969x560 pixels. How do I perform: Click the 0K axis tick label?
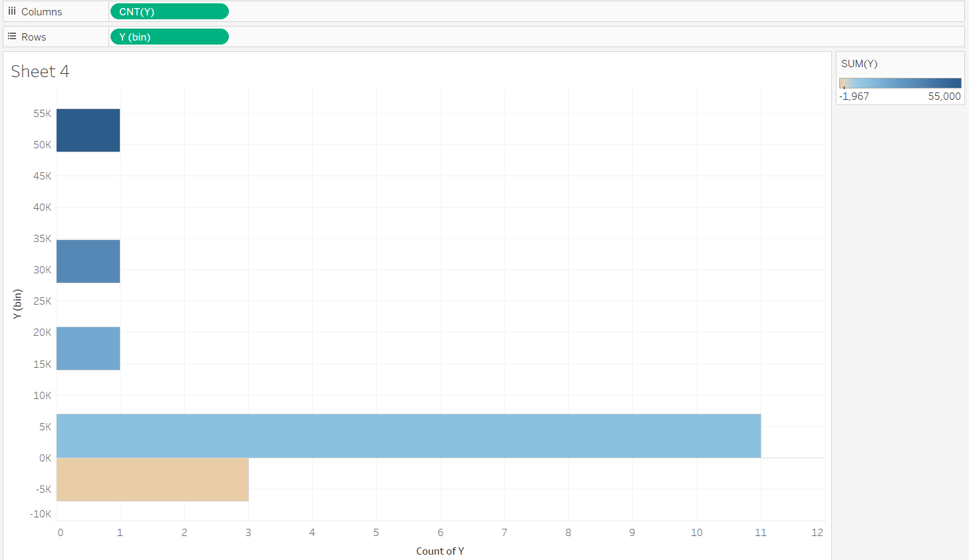pyautogui.click(x=45, y=458)
